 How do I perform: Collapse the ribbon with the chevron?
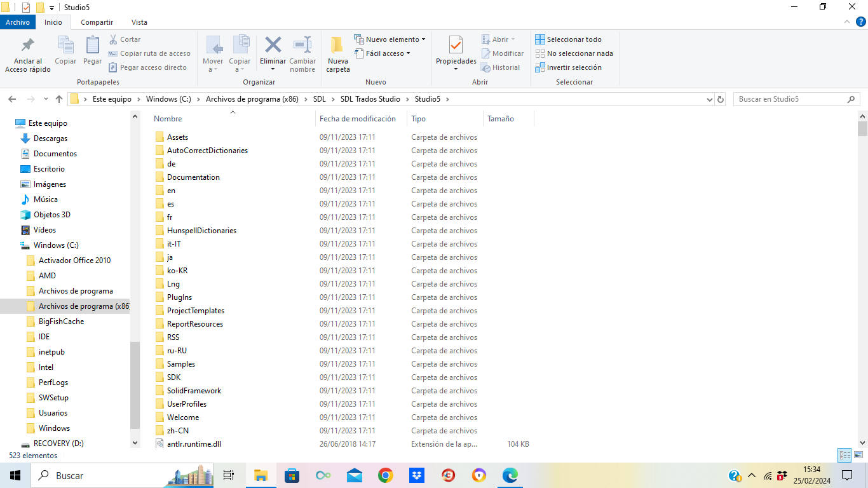846,22
